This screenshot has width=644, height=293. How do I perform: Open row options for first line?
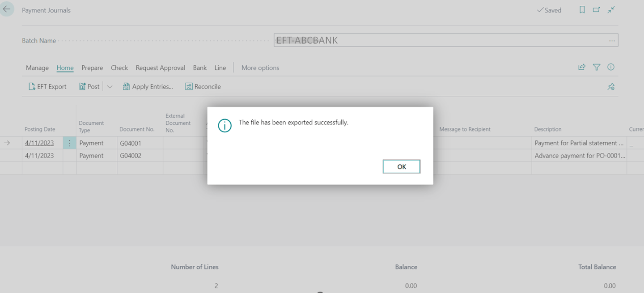click(x=69, y=143)
